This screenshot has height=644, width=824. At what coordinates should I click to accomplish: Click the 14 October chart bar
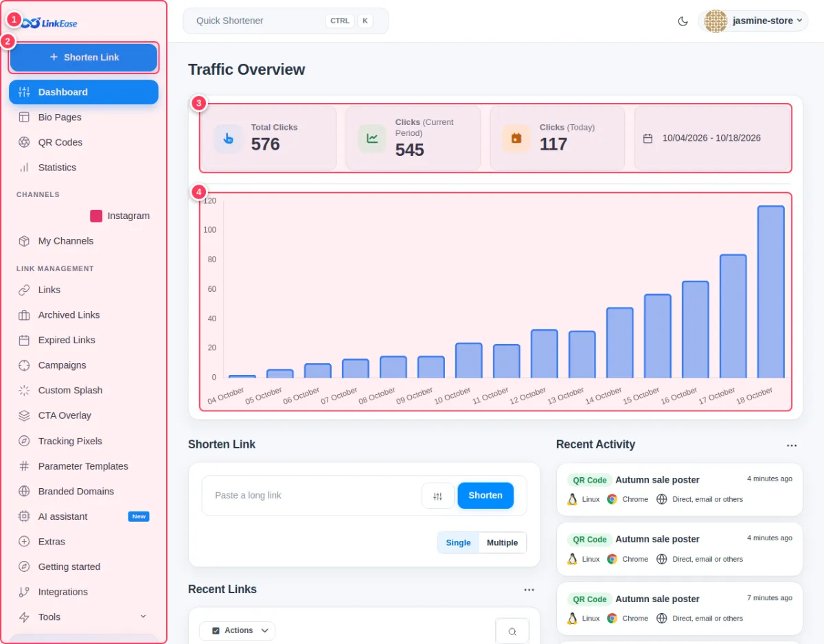(x=619, y=343)
